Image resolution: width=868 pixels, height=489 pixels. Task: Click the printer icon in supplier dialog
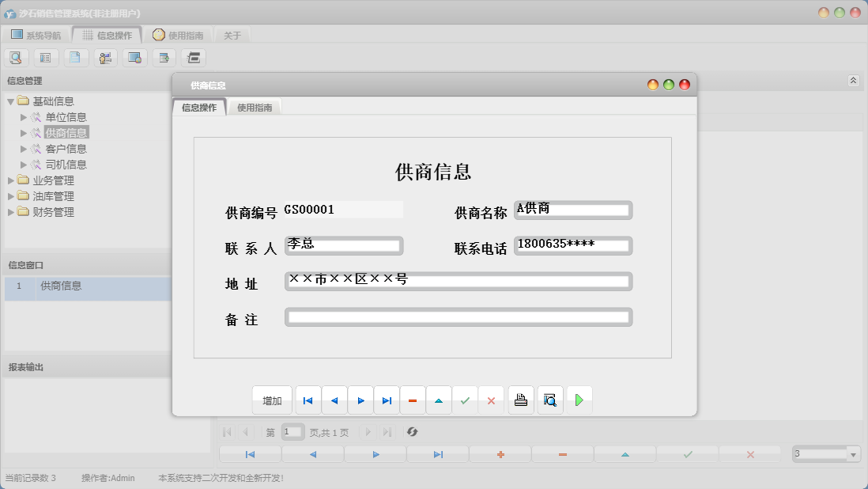point(521,400)
